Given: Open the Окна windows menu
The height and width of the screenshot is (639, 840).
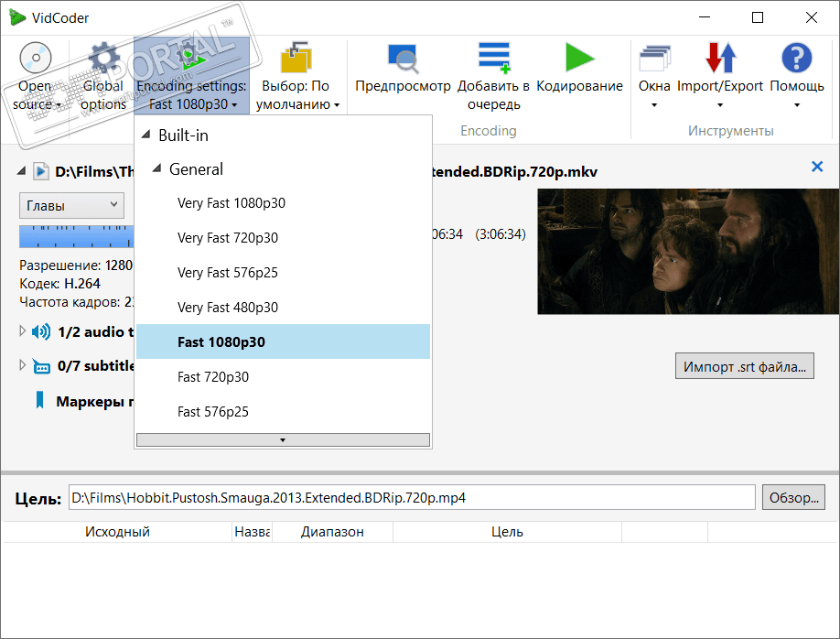Looking at the screenshot, I should (x=654, y=76).
